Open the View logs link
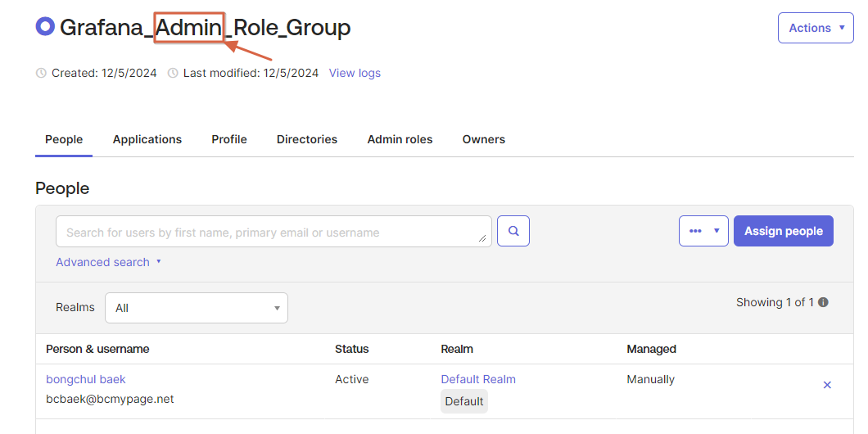The width and height of the screenshot is (868, 434). (x=355, y=73)
